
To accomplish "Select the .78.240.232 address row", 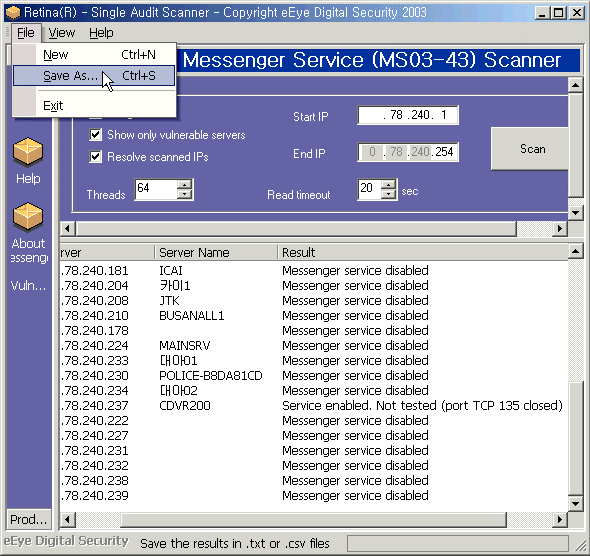I will [314, 466].
